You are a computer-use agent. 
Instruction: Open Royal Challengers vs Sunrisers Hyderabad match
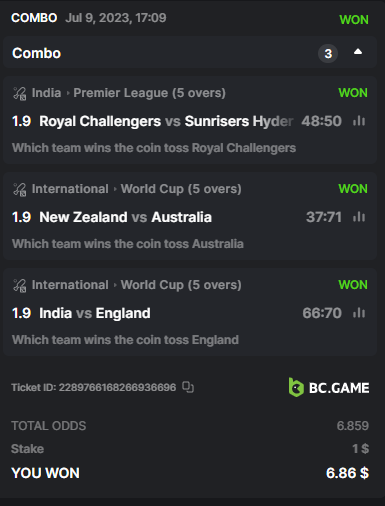click(166, 121)
